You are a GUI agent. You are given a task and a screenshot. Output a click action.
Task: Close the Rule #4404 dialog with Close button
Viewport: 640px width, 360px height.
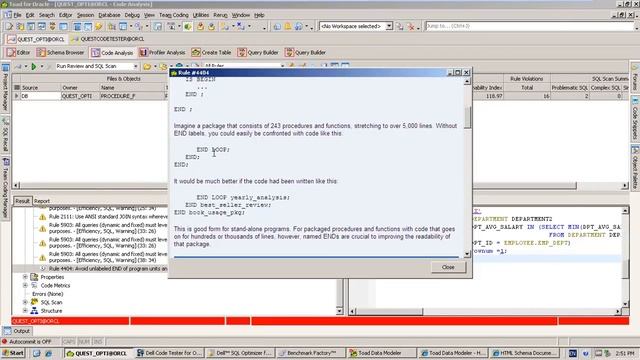tap(448, 267)
